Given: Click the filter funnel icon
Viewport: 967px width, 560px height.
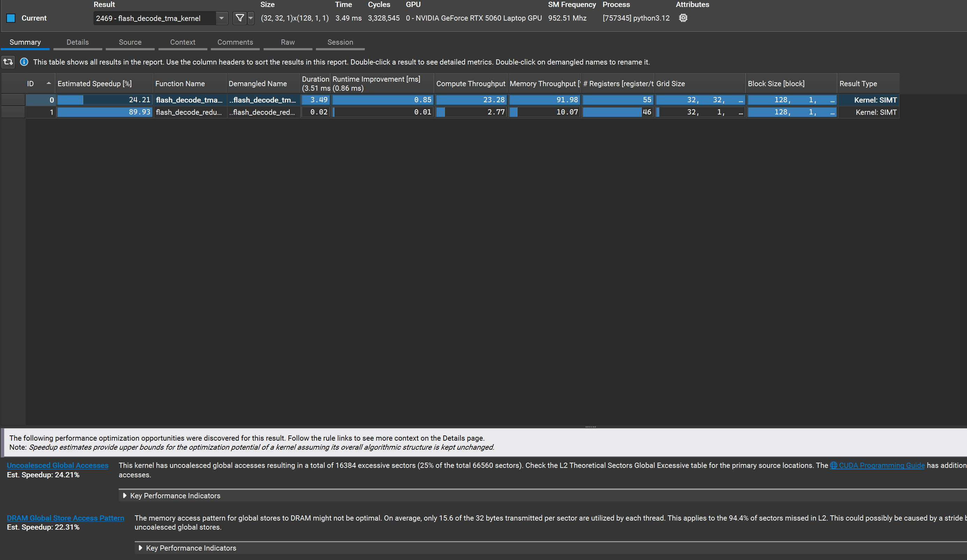Looking at the screenshot, I should point(239,18).
